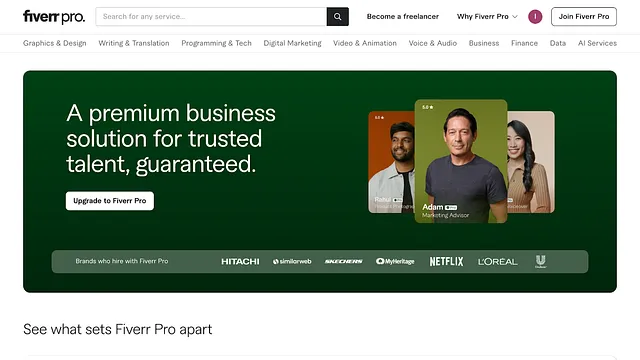Open Digital Marketing category

[x=292, y=43]
